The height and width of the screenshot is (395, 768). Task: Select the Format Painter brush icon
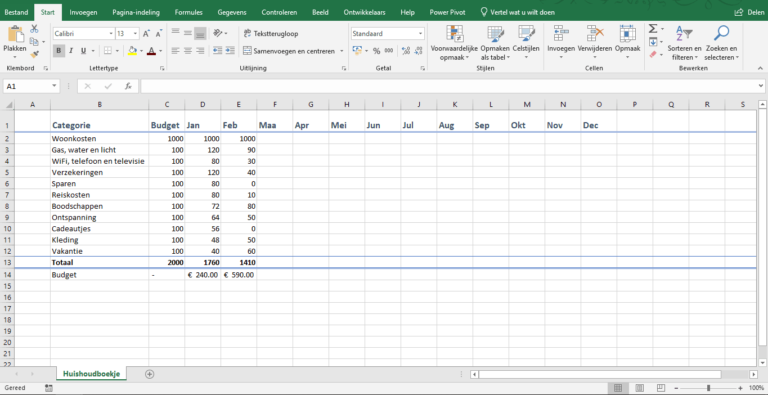pos(34,54)
